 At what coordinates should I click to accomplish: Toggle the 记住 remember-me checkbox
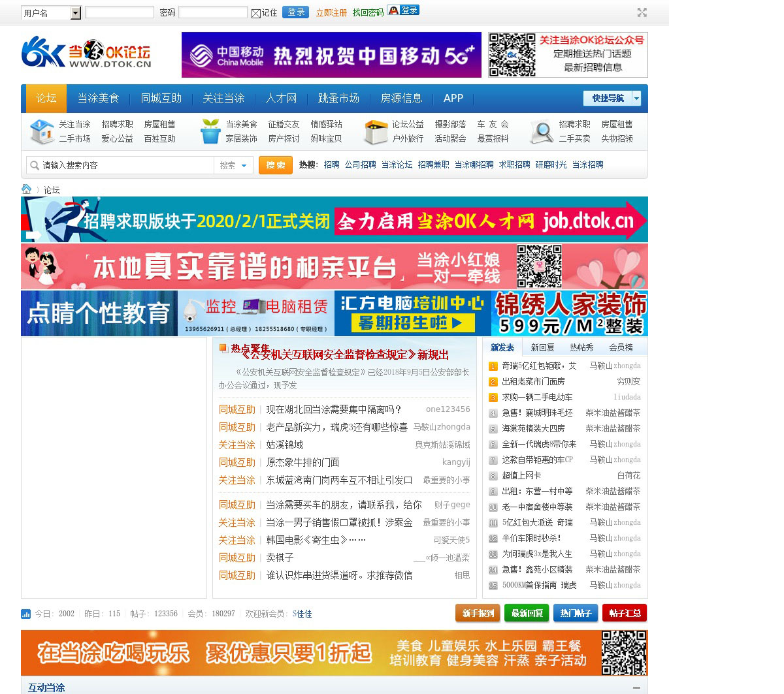[x=256, y=13]
